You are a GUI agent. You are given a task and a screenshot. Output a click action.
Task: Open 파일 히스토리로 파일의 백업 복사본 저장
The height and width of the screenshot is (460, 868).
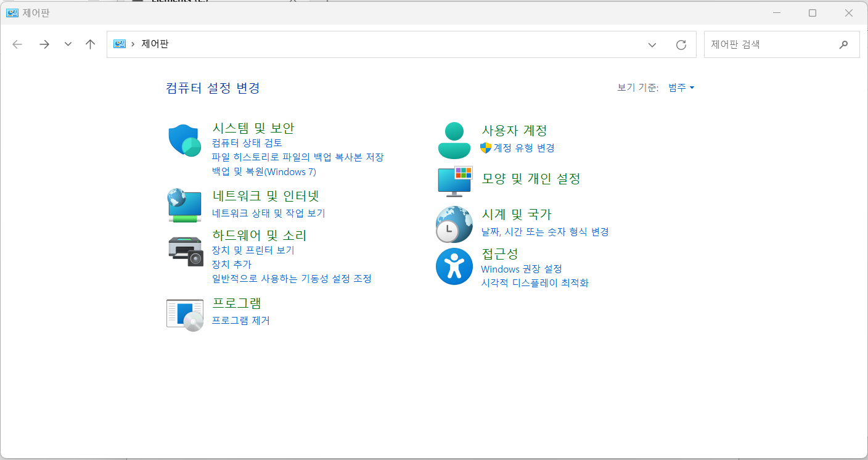tap(298, 157)
